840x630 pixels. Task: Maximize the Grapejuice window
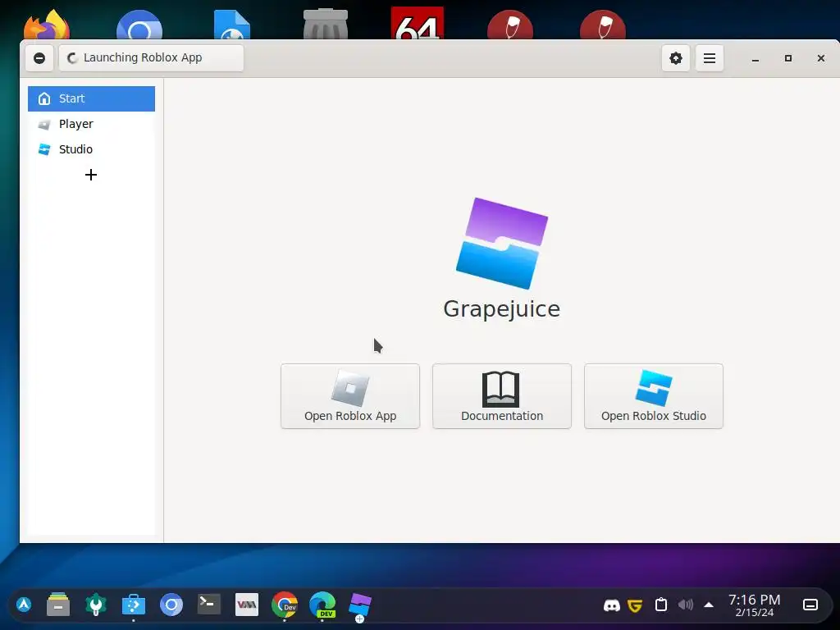tap(788, 58)
